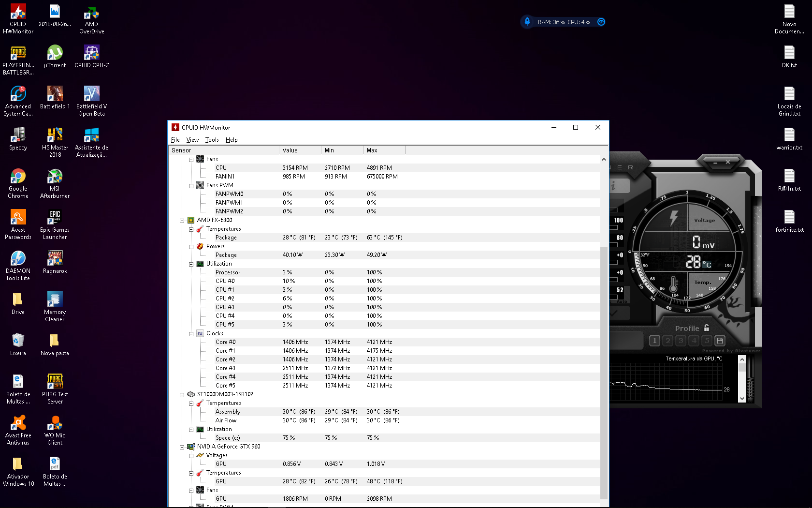The height and width of the screenshot is (508, 812).
Task: Launch Battlefield V Open Beta icon
Action: click(91, 102)
